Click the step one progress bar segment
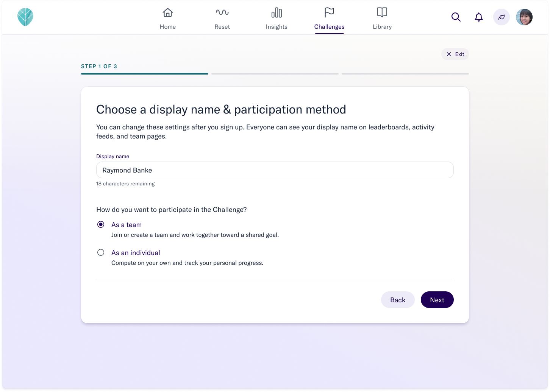 pos(145,74)
